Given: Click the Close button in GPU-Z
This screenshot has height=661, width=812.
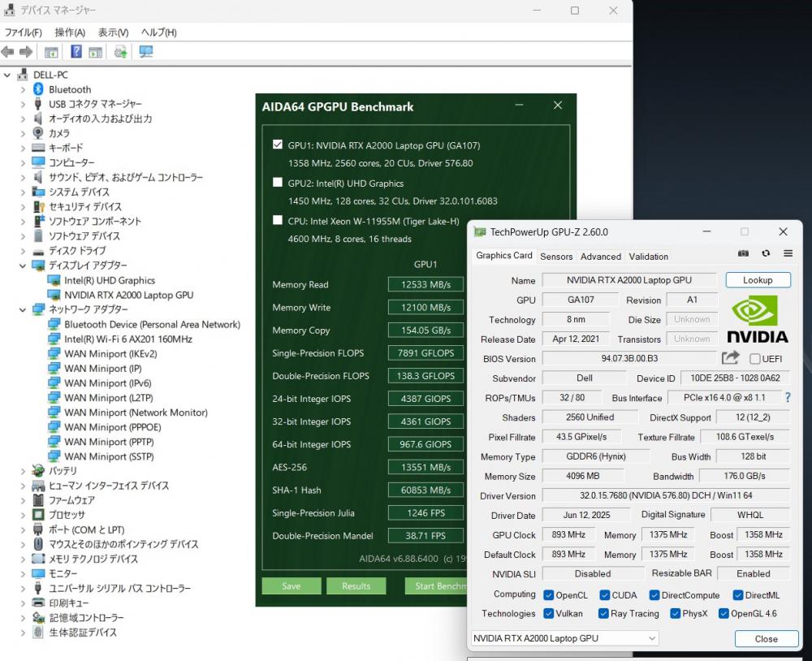Looking at the screenshot, I should tap(766, 639).
